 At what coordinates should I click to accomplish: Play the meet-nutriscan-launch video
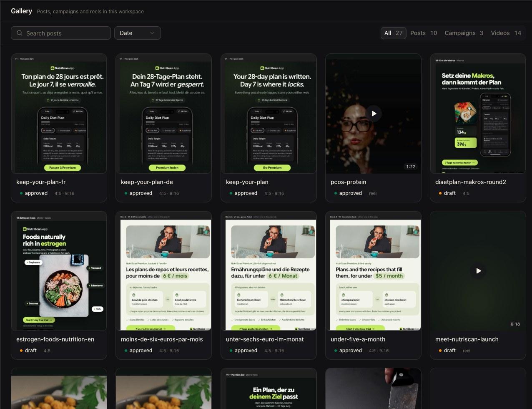(478, 271)
